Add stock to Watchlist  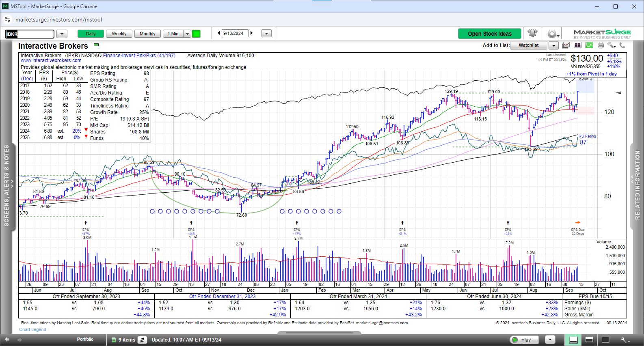(x=529, y=45)
